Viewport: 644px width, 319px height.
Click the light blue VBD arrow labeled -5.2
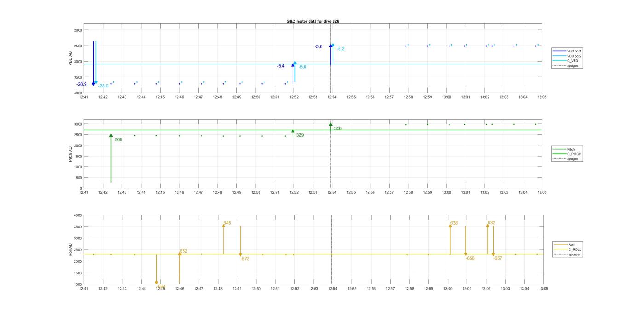click(333, 53)
